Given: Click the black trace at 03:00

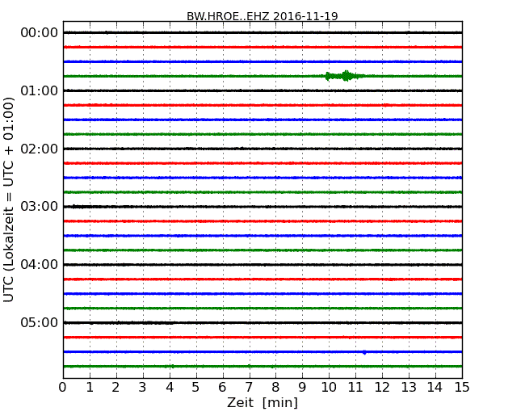Looking at the screenshot, I should (262, 207).
